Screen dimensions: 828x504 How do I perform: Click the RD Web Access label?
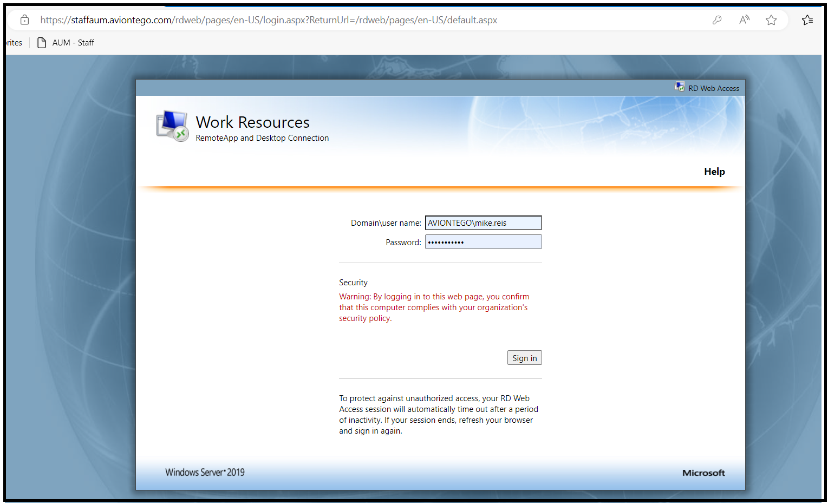click(714, 88)
